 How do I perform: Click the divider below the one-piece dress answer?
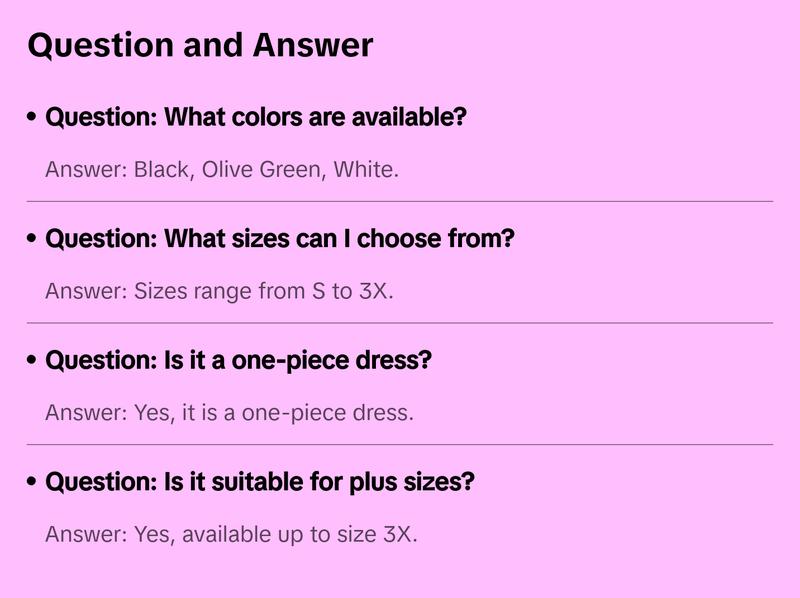(x=400, y=444)
